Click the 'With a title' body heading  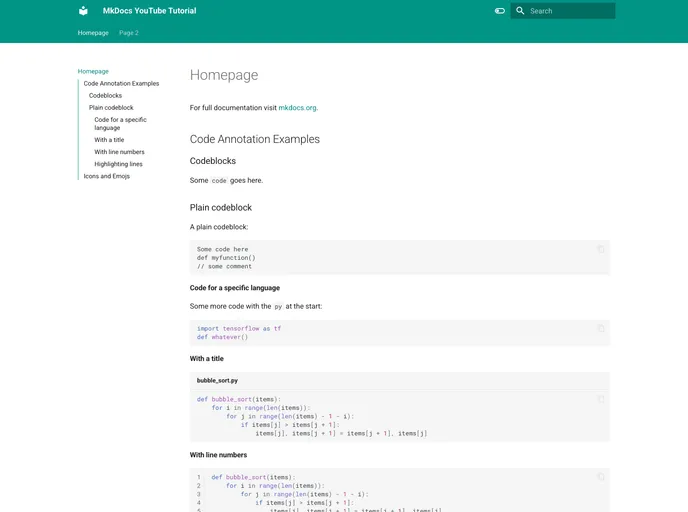click(x=207, y=358)
